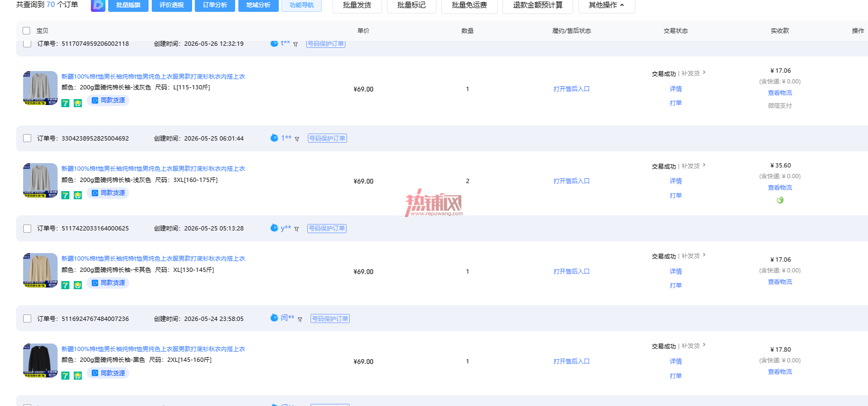Viewport: 868px width, 406px height.
Task: Click the green circular icon below ¥35.60 查看物流
Action: pyautogui.click(x=780, y=200)
